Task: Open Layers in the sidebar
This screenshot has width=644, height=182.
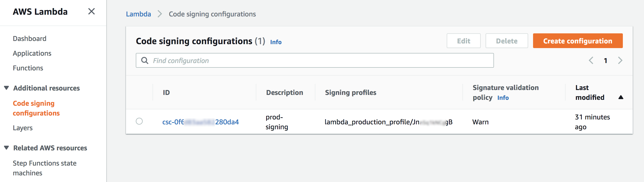Action: (x=23, y=128)
